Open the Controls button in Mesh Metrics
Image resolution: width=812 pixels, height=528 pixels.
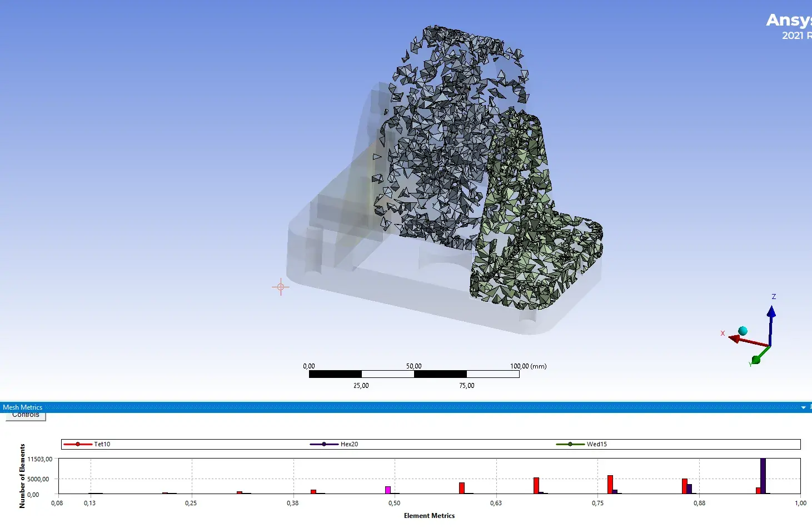click(x=26, y=416)
